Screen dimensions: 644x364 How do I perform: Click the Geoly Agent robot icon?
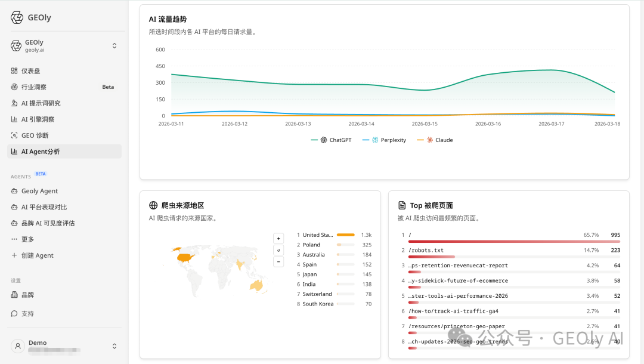pos(14,190)
